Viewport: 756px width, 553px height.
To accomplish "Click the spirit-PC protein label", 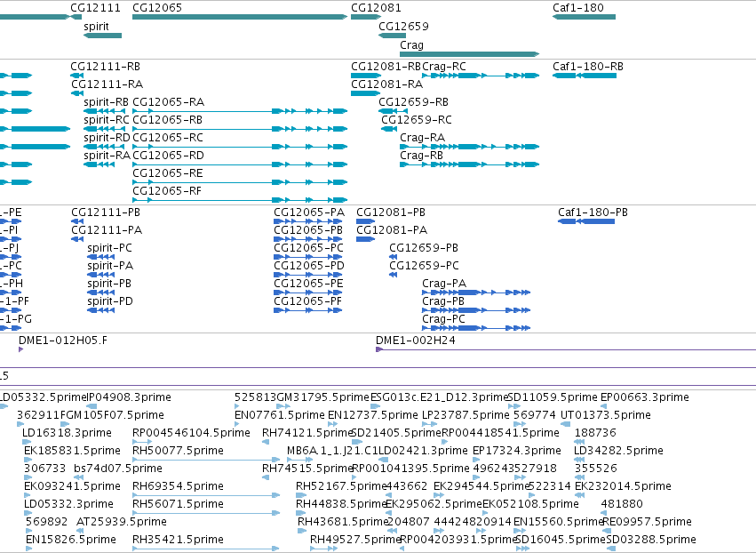I will tap(109, 248).
